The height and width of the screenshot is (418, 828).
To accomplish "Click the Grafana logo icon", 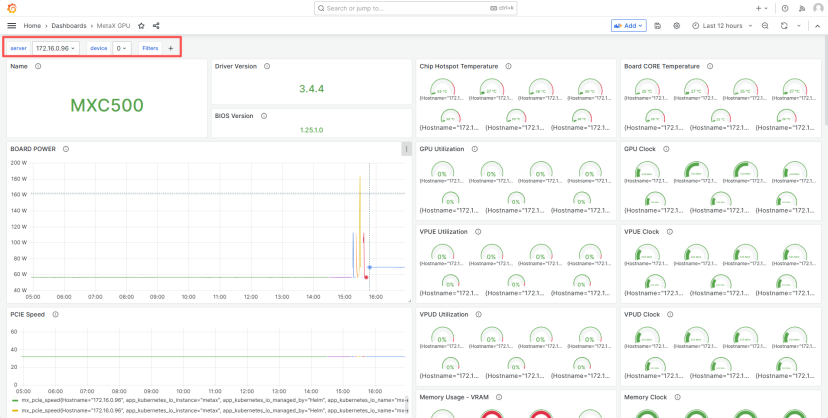I will point(12,8).
